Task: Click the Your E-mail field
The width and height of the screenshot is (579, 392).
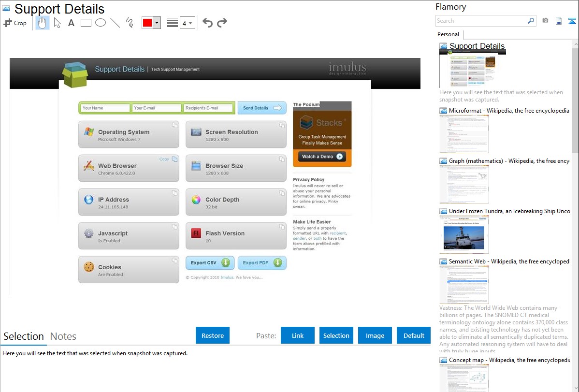Action: 157,108
